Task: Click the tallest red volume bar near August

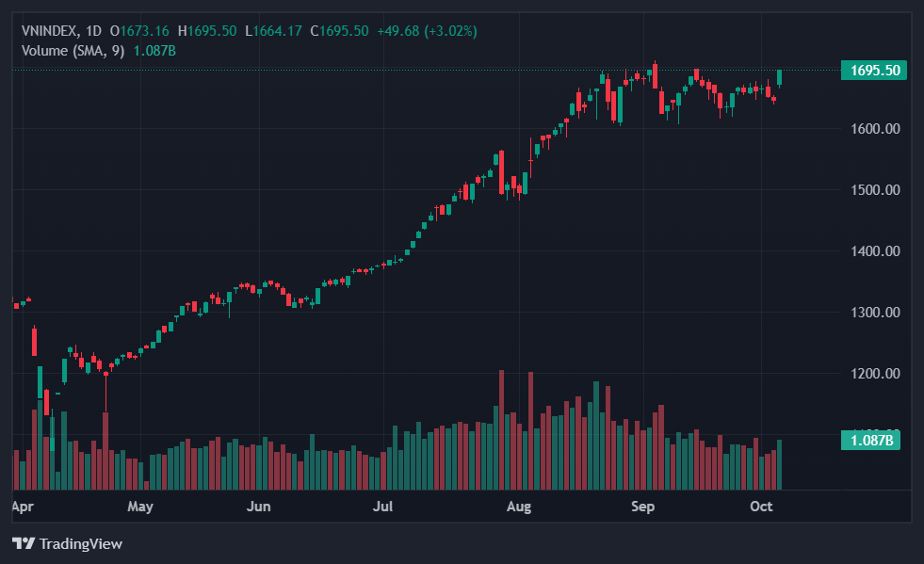Action: coord(501,428)
